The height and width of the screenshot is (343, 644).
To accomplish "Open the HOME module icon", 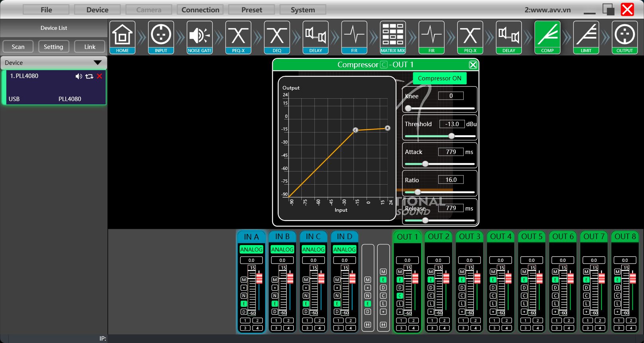I will pos(122,37).
